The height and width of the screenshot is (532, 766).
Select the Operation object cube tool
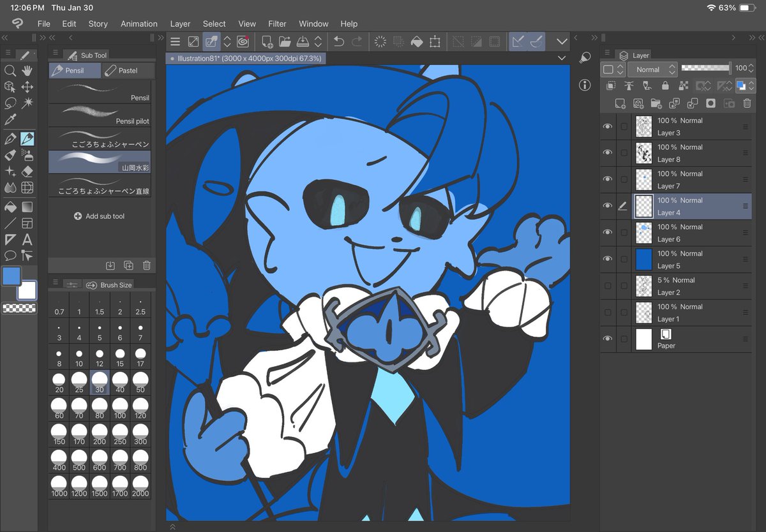point(10,87)
